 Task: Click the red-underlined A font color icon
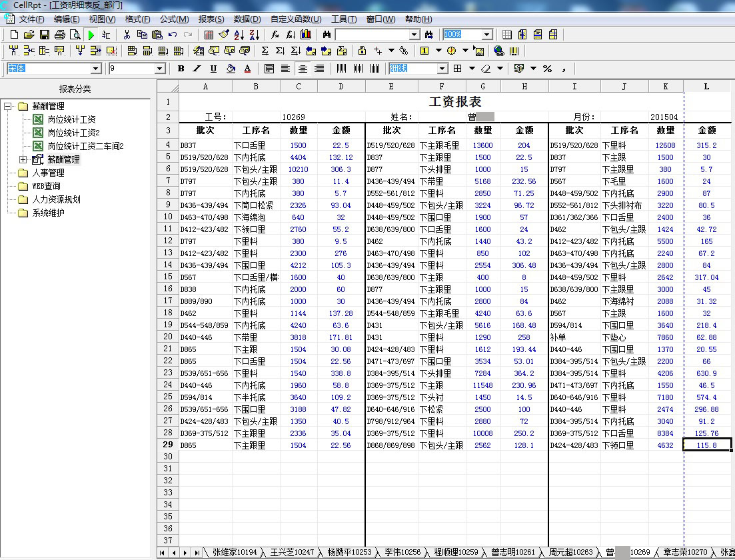[x=247, y=69]
